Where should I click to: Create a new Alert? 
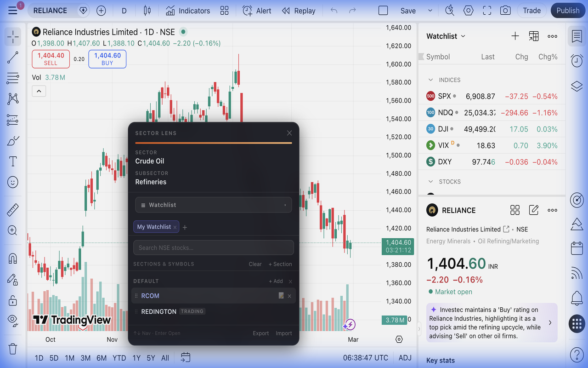point(257,11)
